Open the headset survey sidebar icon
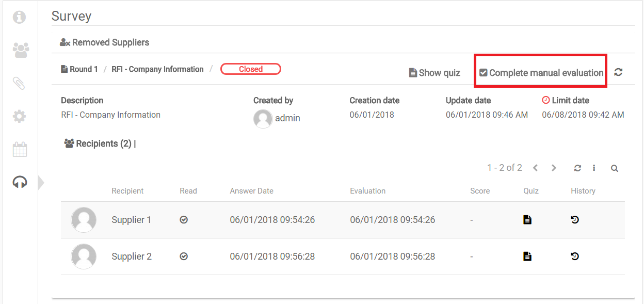This screenshot has width=644, height=304. (20, 182)
